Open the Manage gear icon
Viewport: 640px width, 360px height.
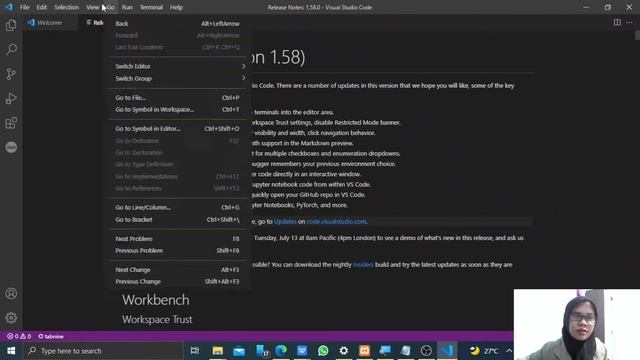click(x=11, y=318)
